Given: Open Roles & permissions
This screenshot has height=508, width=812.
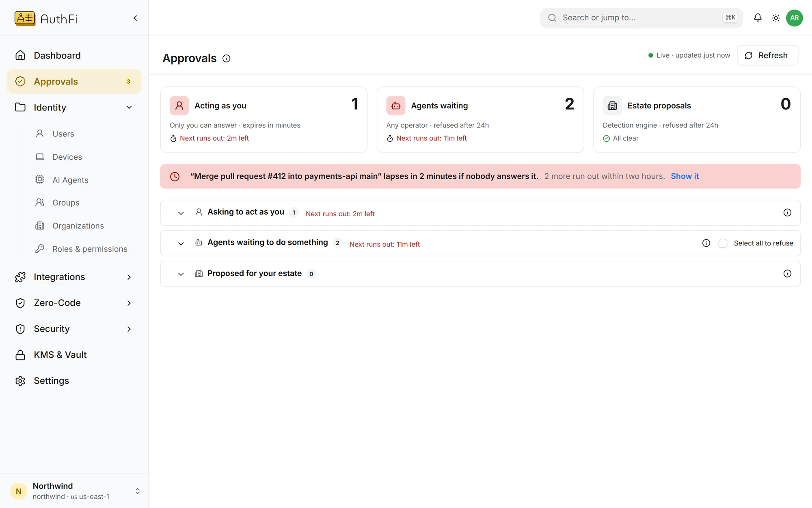Looking at the screenshot, I should tap(84, 249).
